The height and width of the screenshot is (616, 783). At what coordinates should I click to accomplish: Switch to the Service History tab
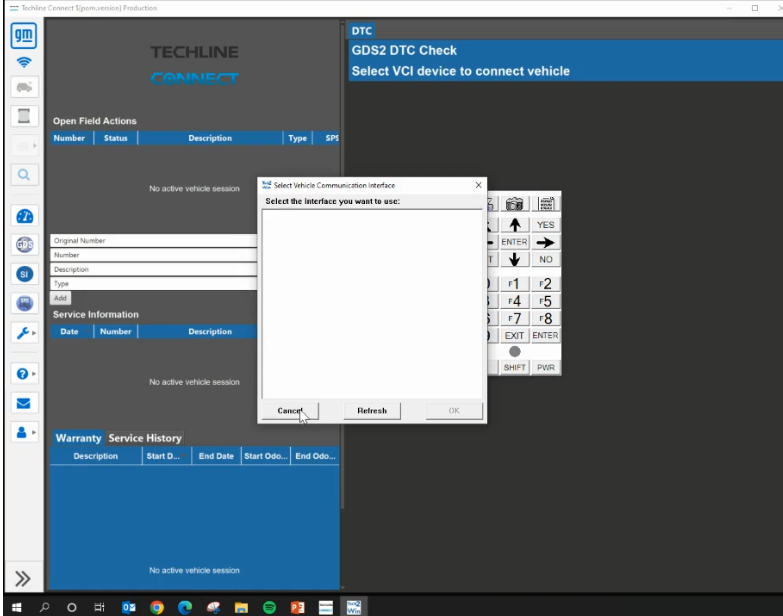(145, 438)
